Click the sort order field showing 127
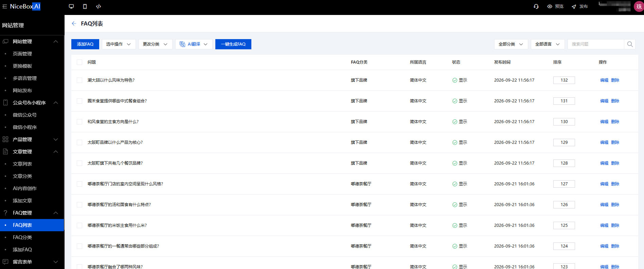 tap(564, 184)
